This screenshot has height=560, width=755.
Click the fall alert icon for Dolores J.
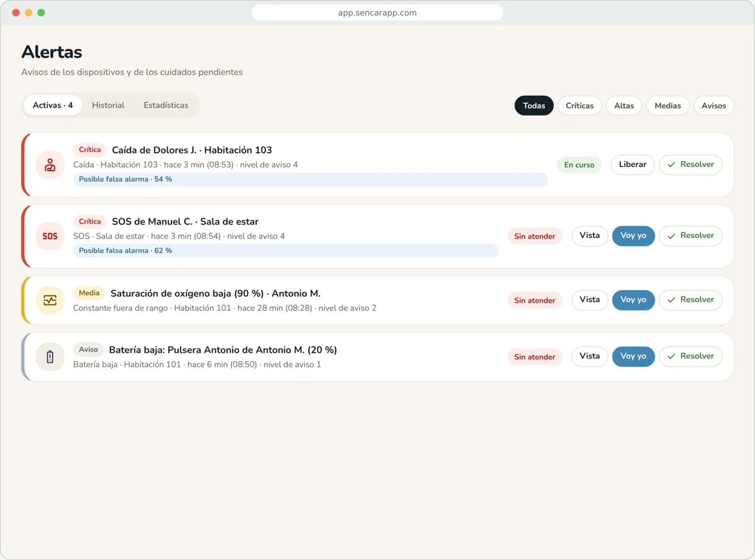click(50, 165)
